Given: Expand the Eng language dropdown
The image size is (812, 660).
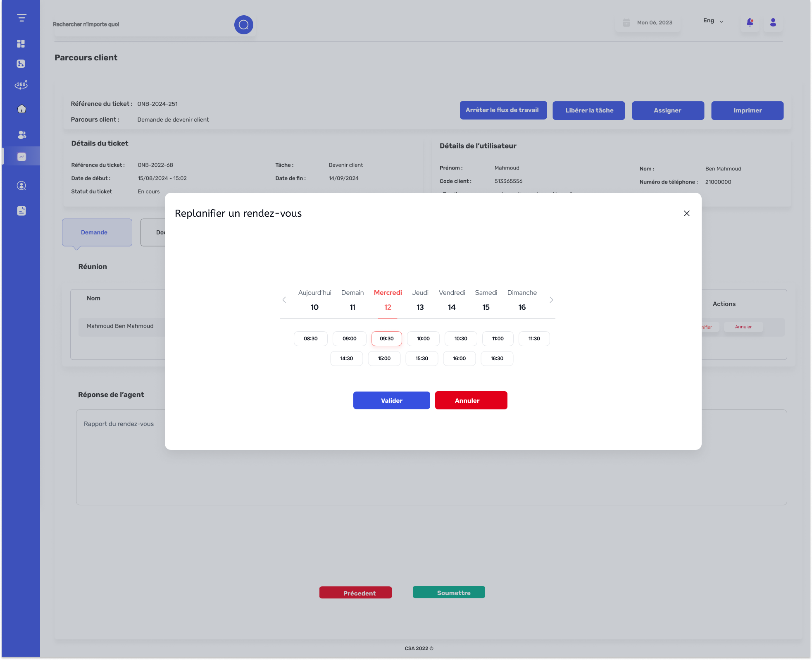Looking at the screenshot, I should point(713,21).
